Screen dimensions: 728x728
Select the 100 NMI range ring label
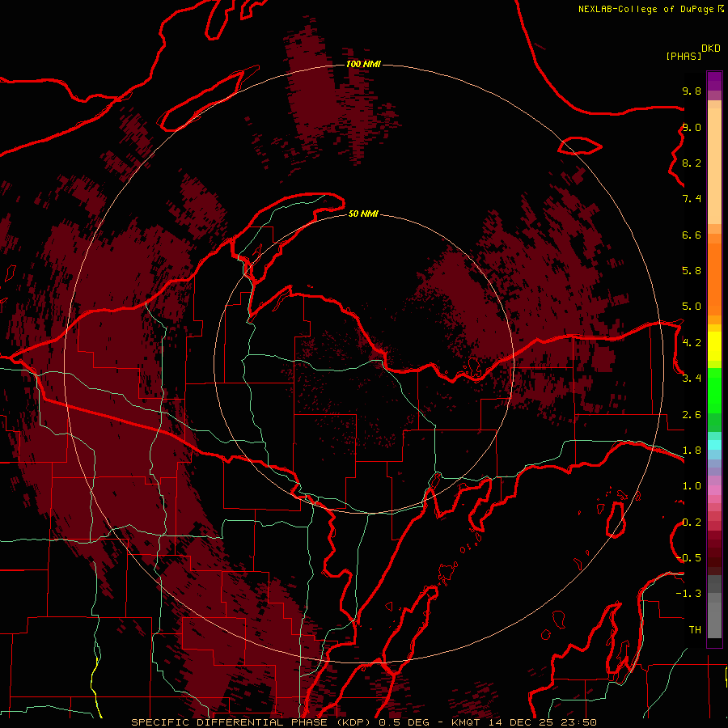pos(363,64)
